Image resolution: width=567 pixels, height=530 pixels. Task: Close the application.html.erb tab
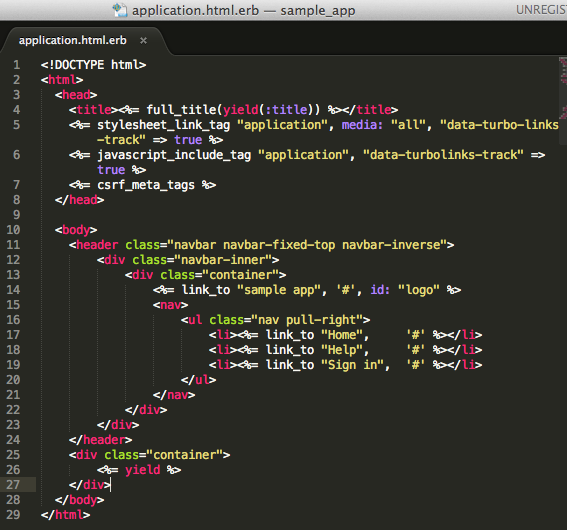[144, 40]
